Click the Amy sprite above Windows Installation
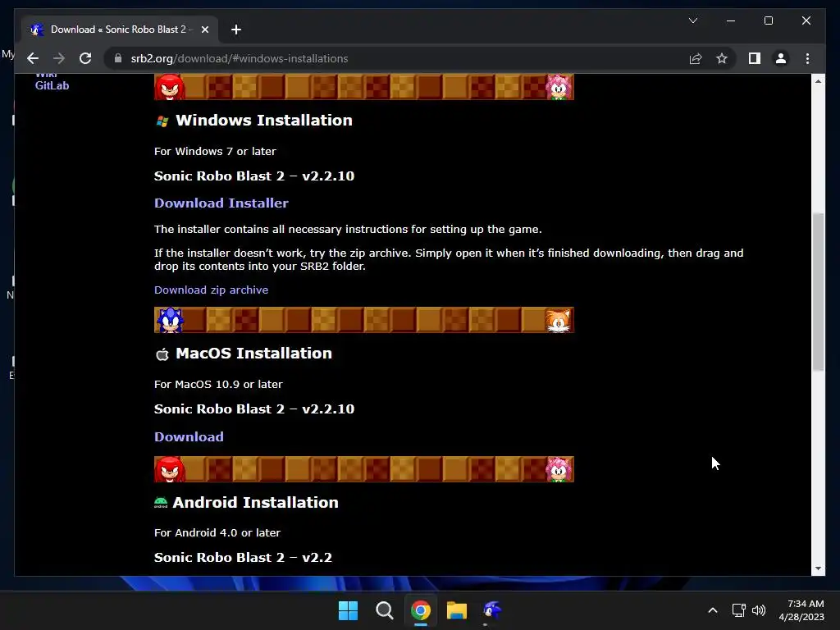 (x=558, y=87)
